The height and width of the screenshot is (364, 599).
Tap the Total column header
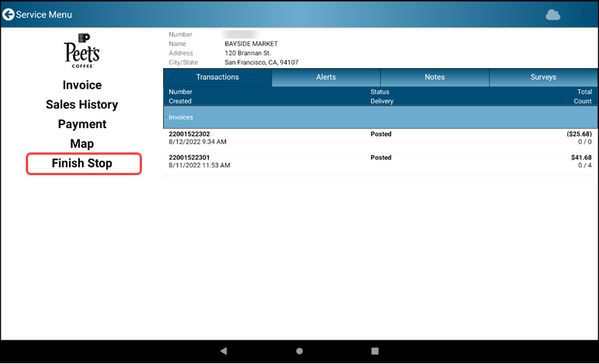[x=585, y=92]
